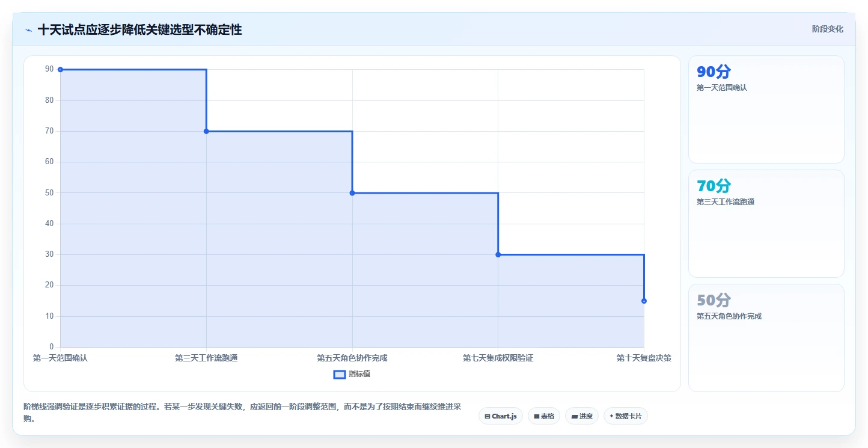Click the y-axis tick label 60
The width and height of the screenshot is (868, 448).
coord(49,162)
